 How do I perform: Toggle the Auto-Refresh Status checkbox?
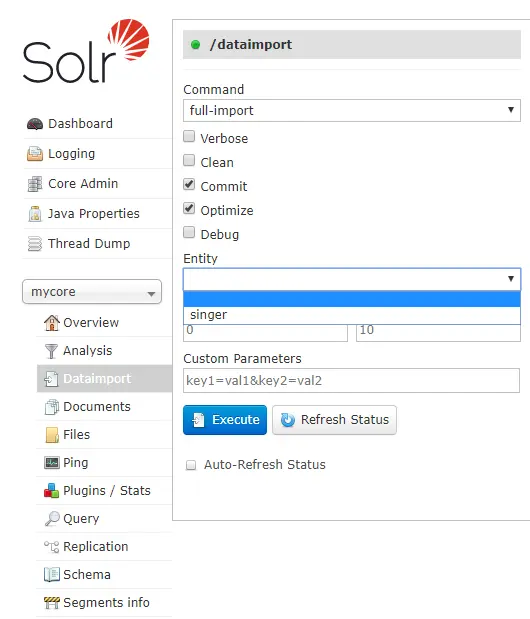[x=191, y=465]
